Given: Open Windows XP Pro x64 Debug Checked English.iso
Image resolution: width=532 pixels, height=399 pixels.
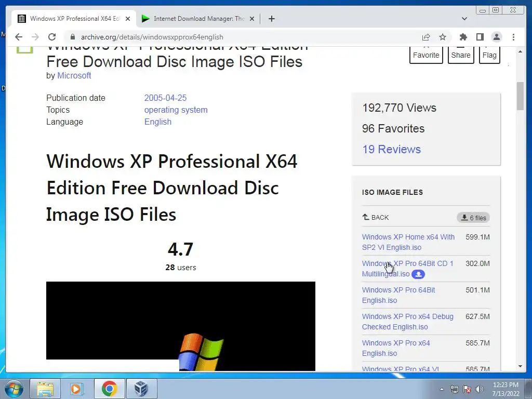Looking at the screenshot, I should point(407,321).
